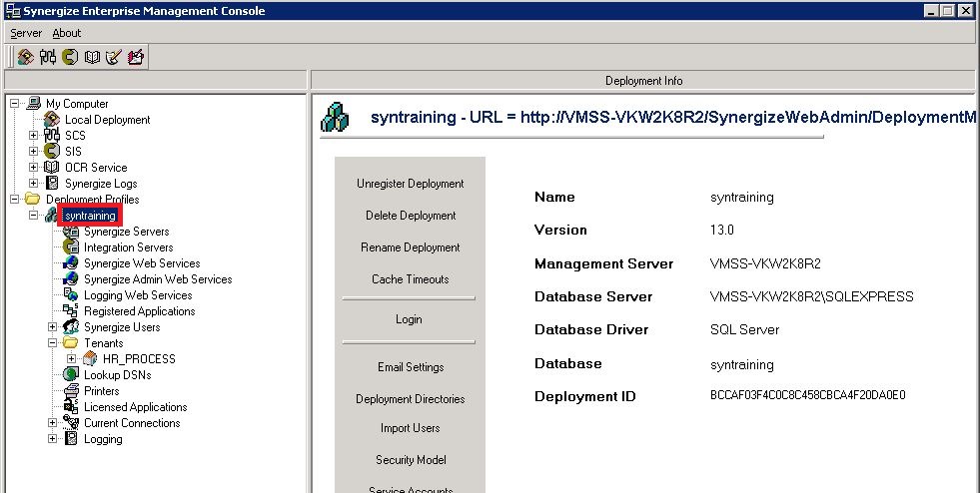
Task: Click the Management Server value VMSS-VKW2K8R2
Action: [x=765, y=263]
